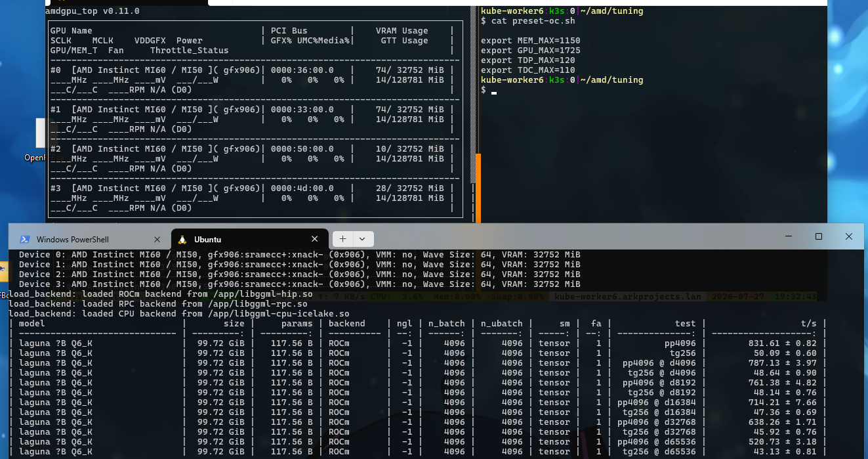This screenshot has width=868, height=459.
Task: Close the Windows PowerShell tab
Action: (x=157, y=240)
